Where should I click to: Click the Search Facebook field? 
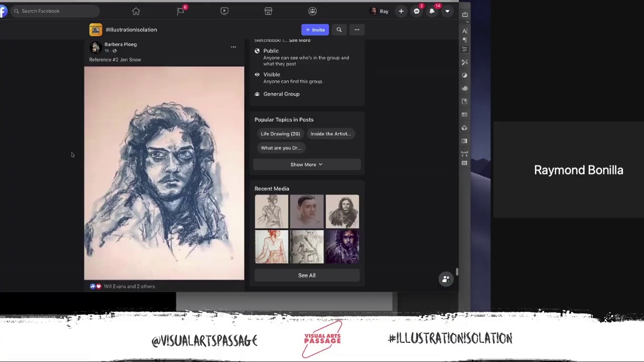tap(55, 11)
